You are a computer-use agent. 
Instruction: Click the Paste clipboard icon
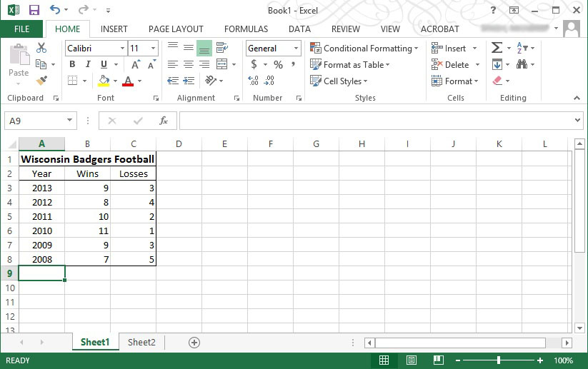19,55
